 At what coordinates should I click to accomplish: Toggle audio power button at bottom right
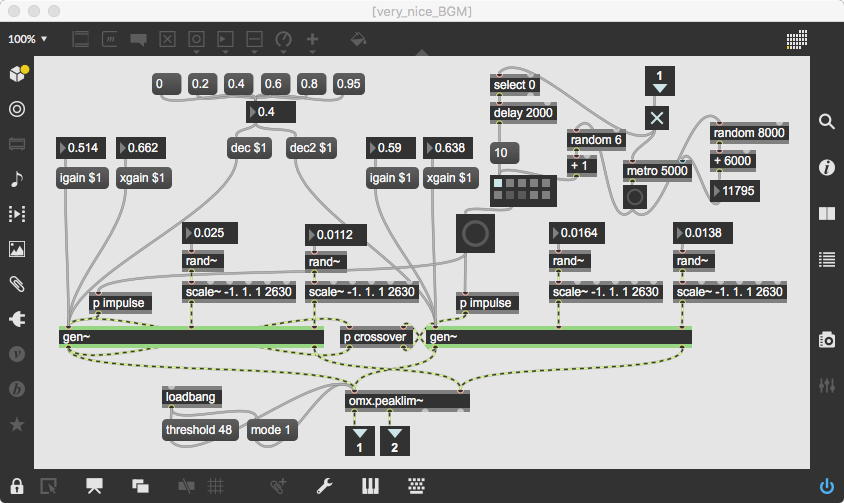(827, 486)
